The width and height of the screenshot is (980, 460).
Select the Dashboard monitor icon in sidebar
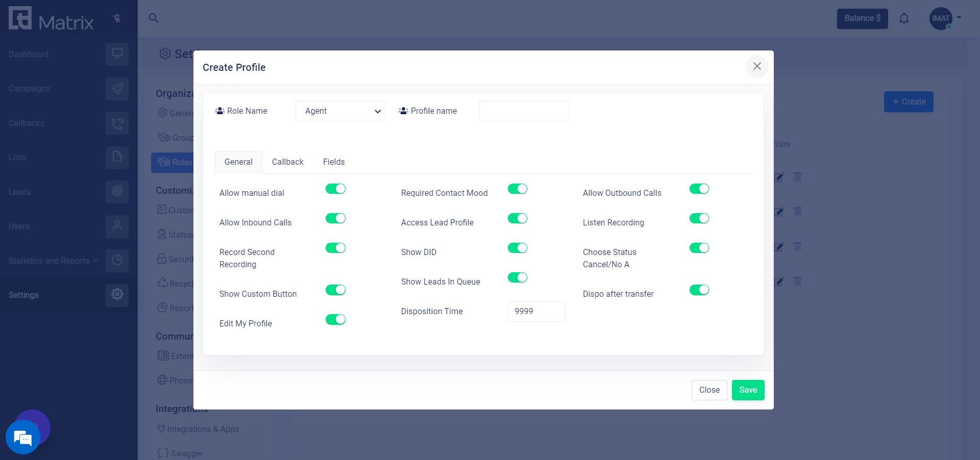(x=117, y=54)
